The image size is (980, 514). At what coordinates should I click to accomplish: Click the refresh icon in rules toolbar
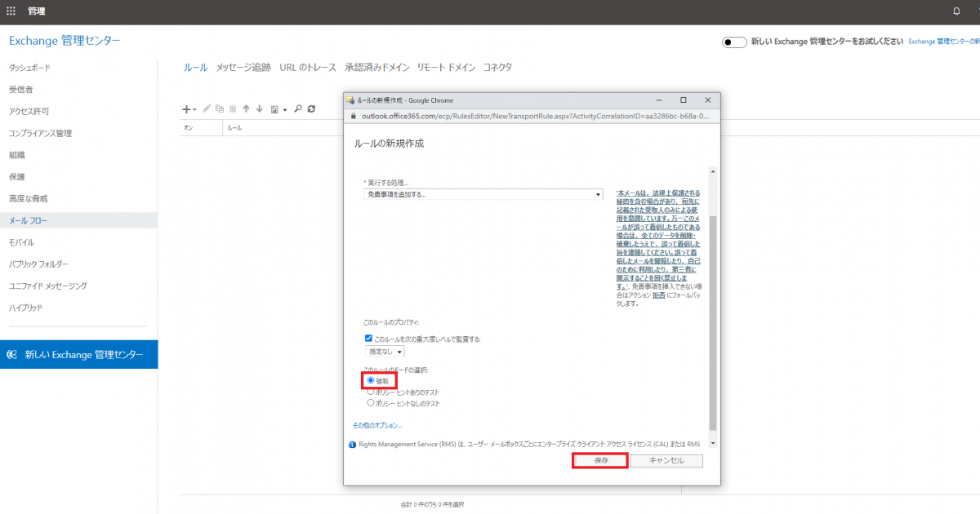pyautogui.click(x=311, y=109)
